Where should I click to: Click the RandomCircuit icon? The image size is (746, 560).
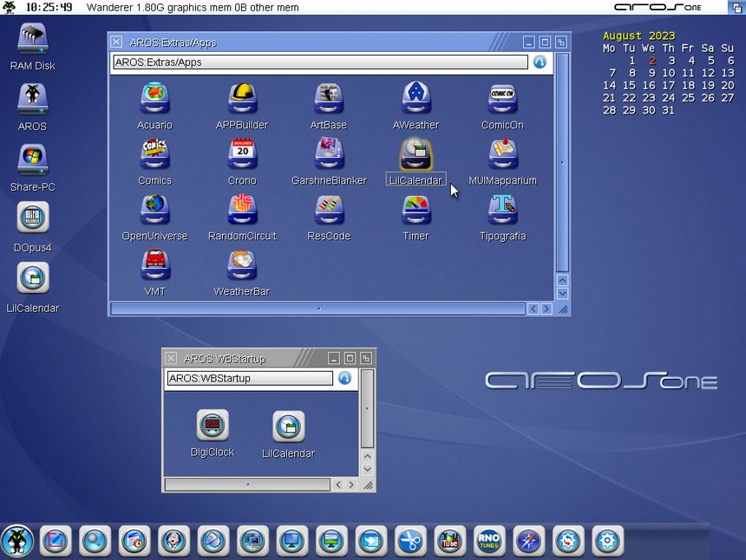click(242, 210)
